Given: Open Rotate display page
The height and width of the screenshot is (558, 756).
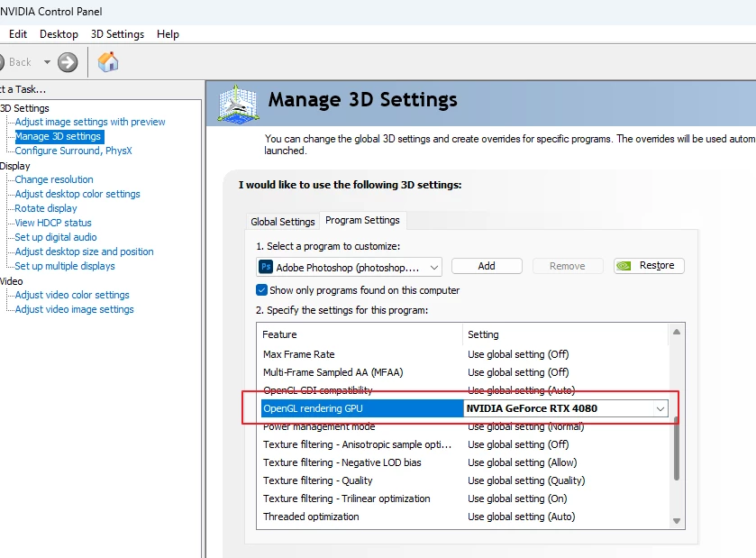Looking at the screenshot, I should coord(46,208).
